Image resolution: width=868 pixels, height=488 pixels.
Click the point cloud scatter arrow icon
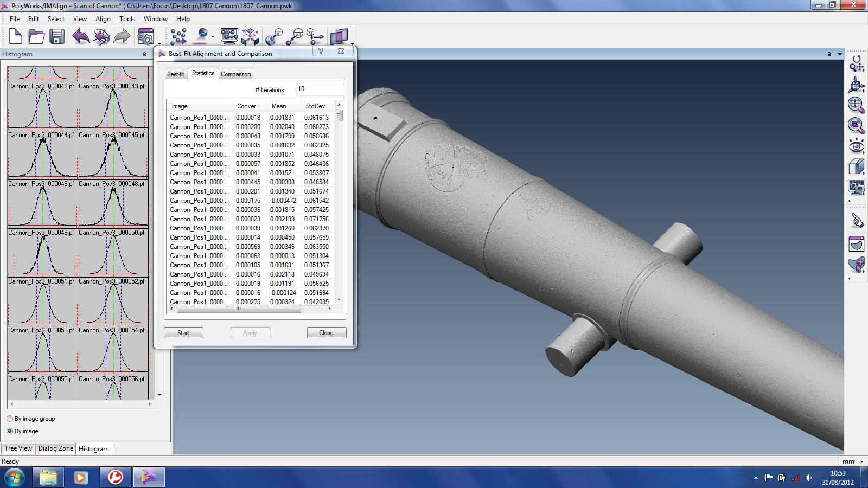pyautogui.click(x=178, y=37)
